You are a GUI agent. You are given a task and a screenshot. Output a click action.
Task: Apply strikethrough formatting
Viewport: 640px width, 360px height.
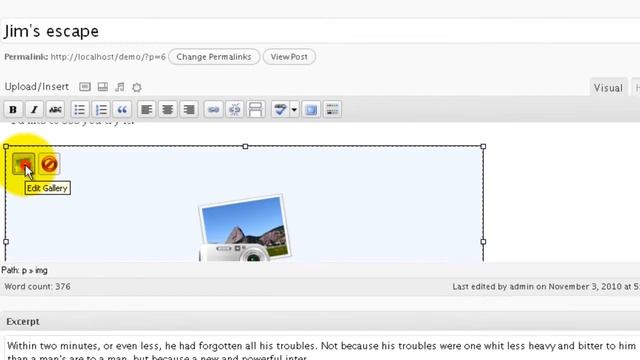click(x=56, y=109)
